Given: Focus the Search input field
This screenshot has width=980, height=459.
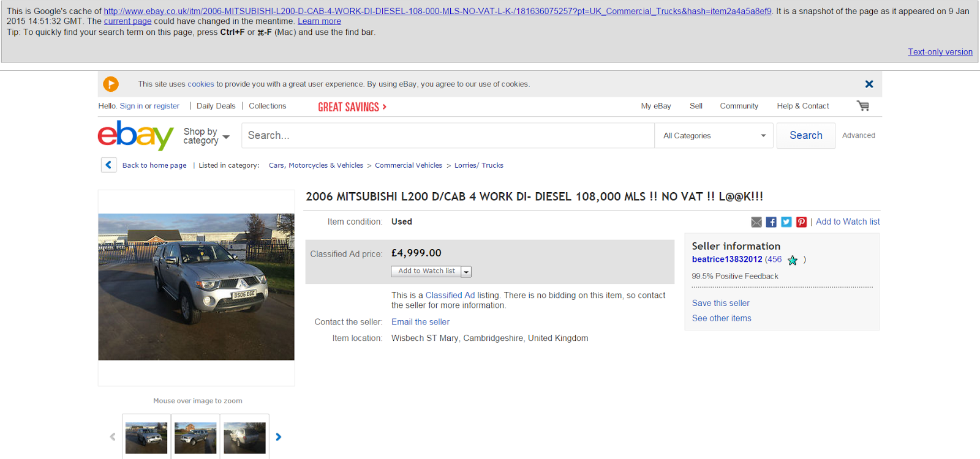Looking at the screenshot, I should click(448, 136).
